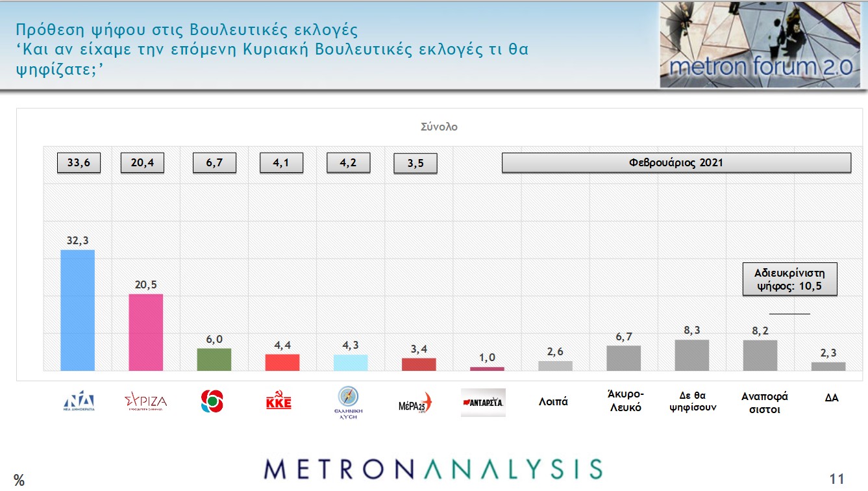
Task: Click the Αδιευκρίνιστη ψήφος: 10,5 callout
Action: pyautogui.click(x=789, y=279)
